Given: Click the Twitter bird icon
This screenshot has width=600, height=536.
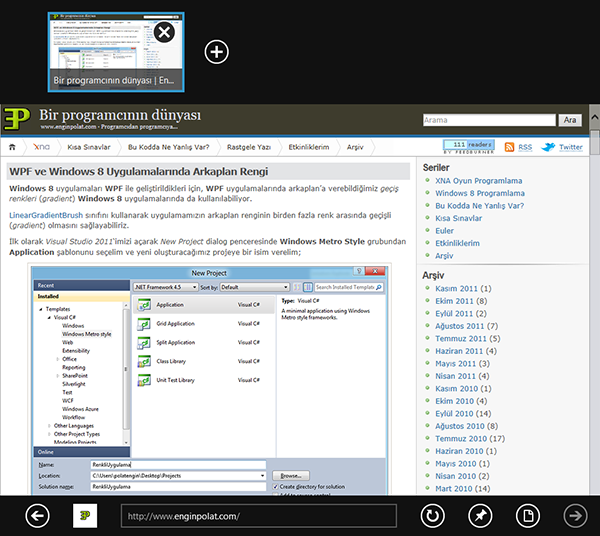Looking at the screenshot, I should 548,147.
